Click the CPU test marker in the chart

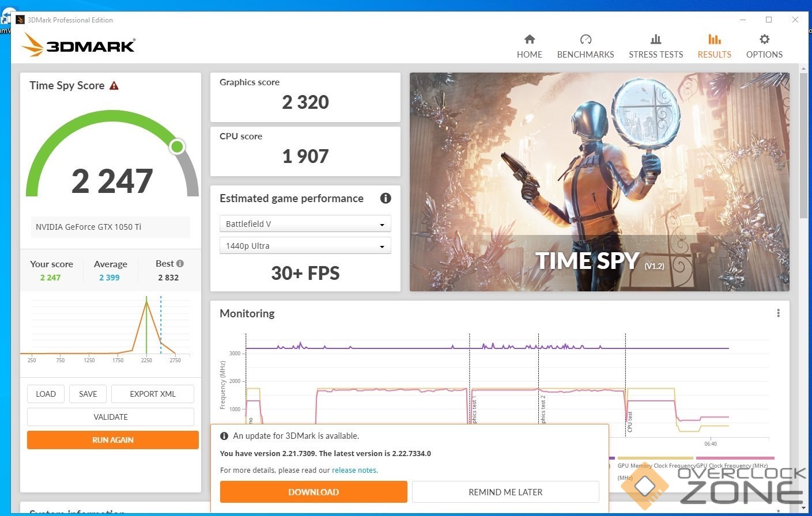click(x=629, y=422)
